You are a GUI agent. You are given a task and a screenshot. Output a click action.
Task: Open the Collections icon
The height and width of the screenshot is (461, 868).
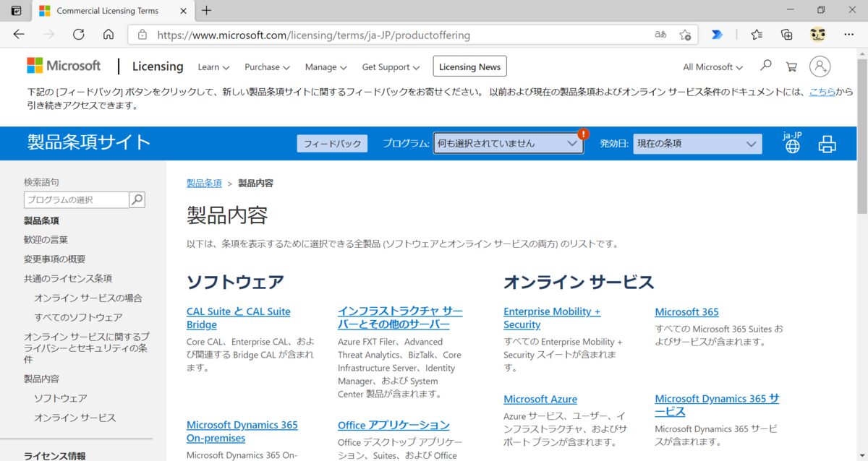point(787,34)
